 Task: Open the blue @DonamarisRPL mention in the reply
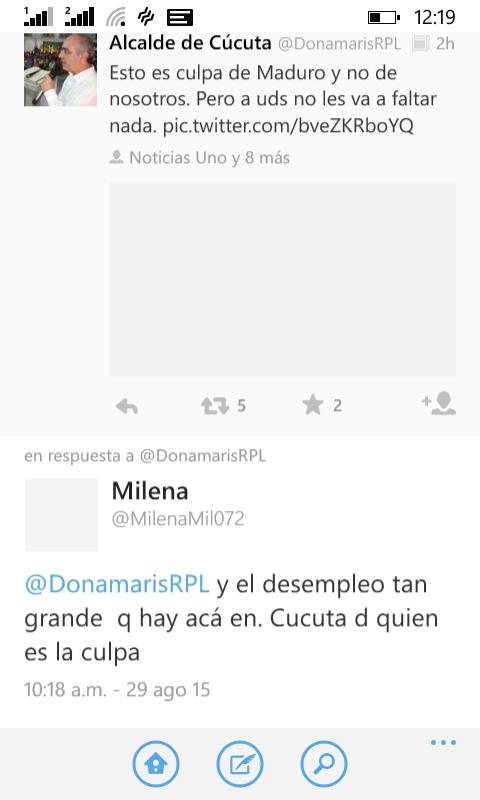click(117, 584)
